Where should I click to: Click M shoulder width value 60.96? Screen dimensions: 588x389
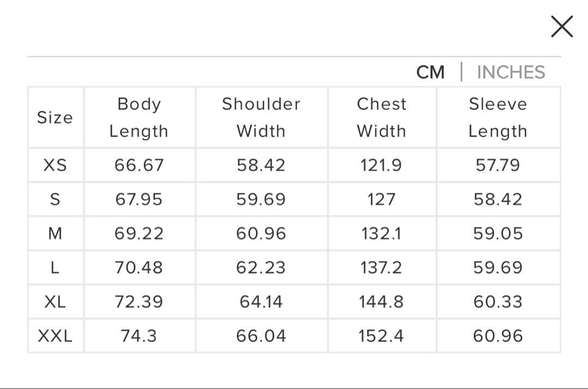261,233
